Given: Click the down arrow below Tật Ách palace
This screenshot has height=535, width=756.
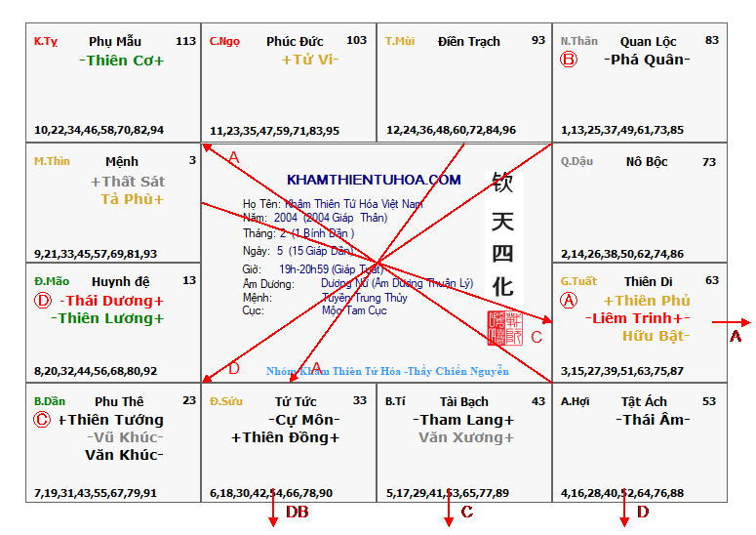Looking at the screenshot, I should [624, 512].
